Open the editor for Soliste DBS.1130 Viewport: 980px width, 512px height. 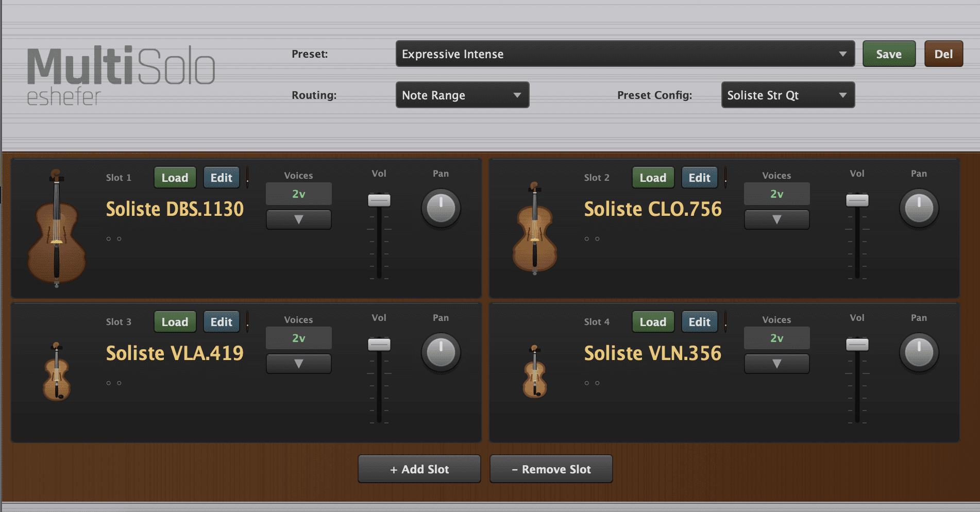tap(222, 177)
